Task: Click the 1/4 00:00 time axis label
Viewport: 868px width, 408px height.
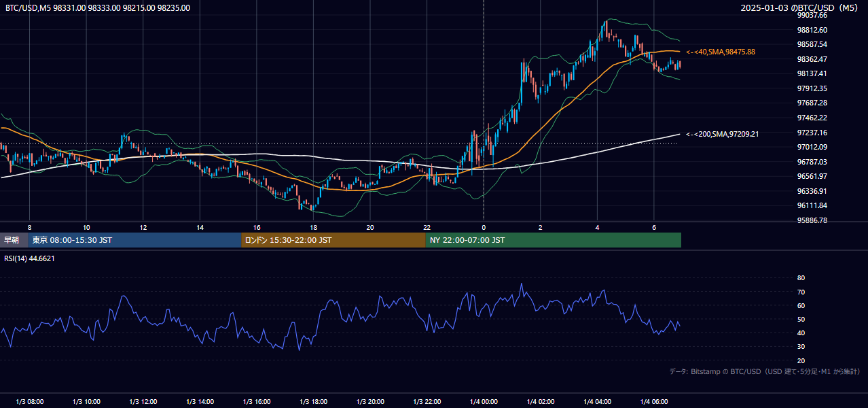Action: click(x=484, y=402)
